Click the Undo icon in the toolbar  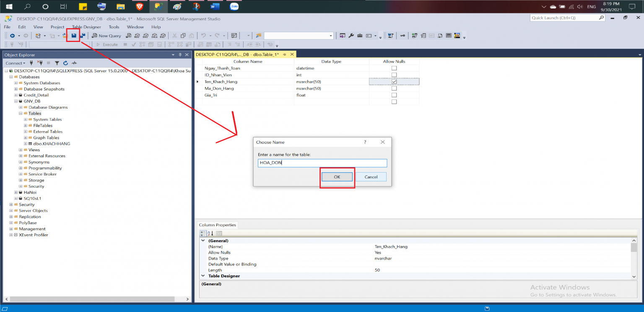coord(204,35)
